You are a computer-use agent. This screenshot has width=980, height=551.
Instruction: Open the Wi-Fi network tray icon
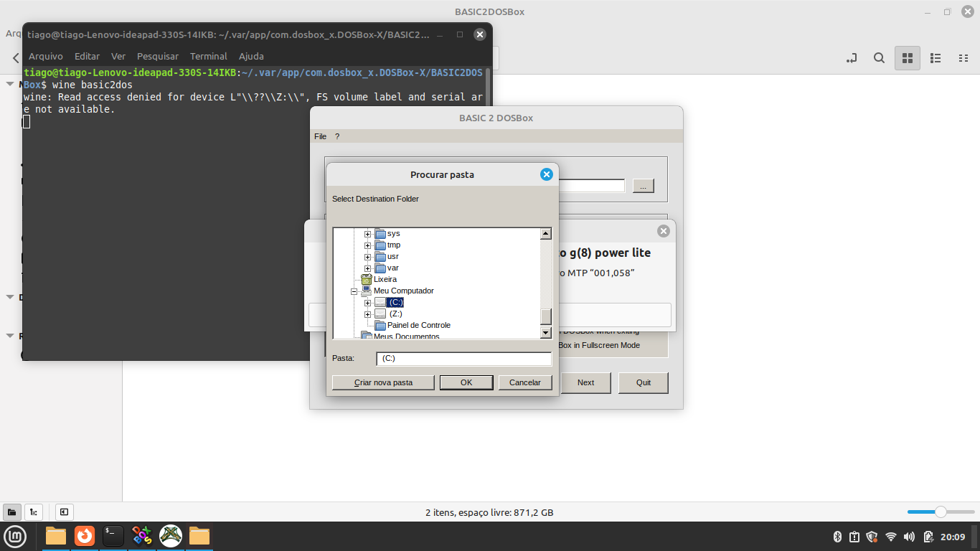coord(891,537)
